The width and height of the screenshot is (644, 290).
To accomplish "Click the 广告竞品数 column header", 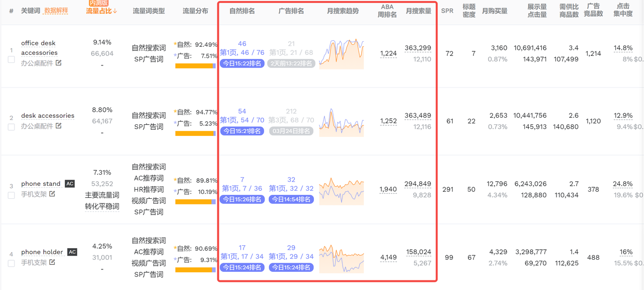I will pos(593,10).
